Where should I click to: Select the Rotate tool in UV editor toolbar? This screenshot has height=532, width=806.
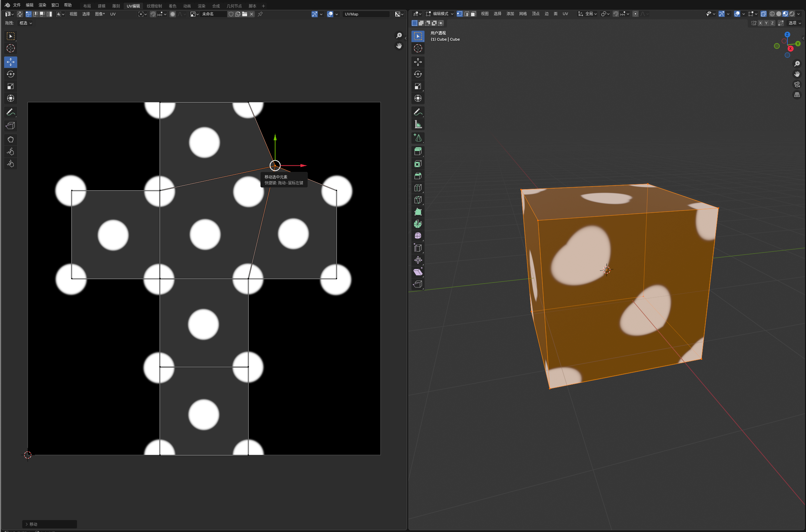[x=11, y=74]
